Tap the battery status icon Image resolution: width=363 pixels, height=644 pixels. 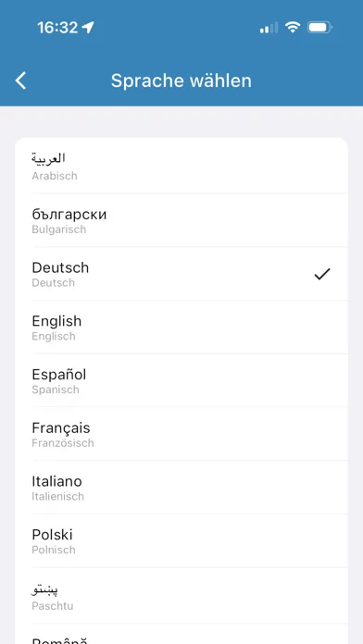click(x=319, y=28)
